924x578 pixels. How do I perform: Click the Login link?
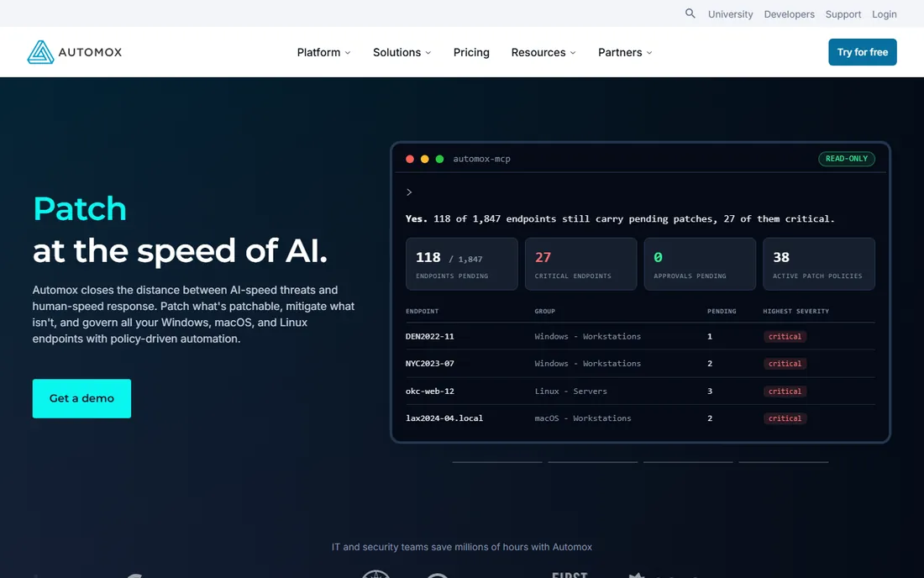(x=884, y=14)
